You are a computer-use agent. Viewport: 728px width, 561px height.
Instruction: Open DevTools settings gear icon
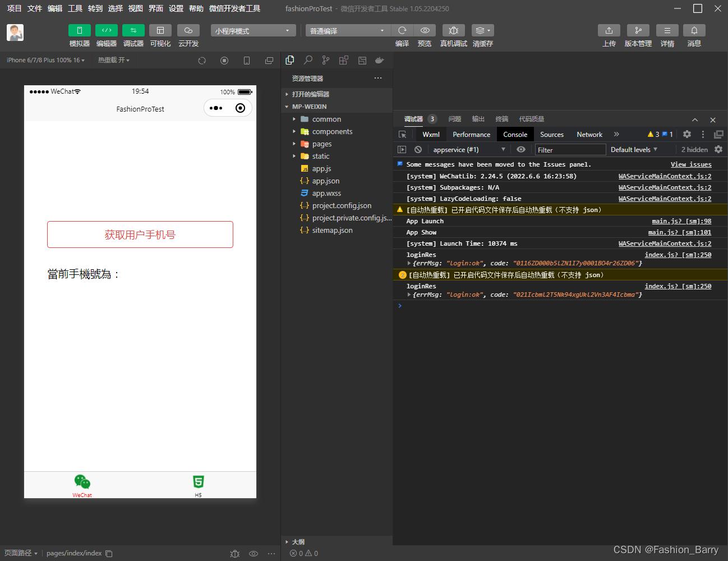[x=687, y=134]
